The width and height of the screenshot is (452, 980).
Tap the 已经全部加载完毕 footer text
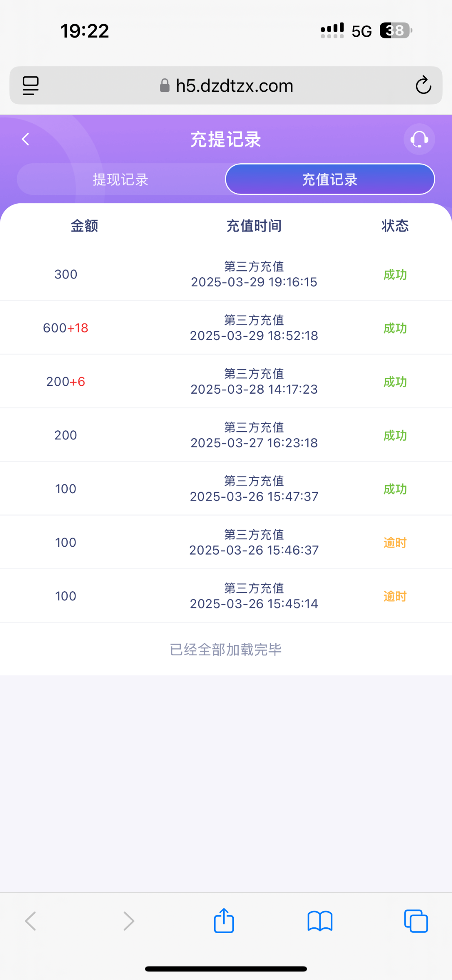226,649
